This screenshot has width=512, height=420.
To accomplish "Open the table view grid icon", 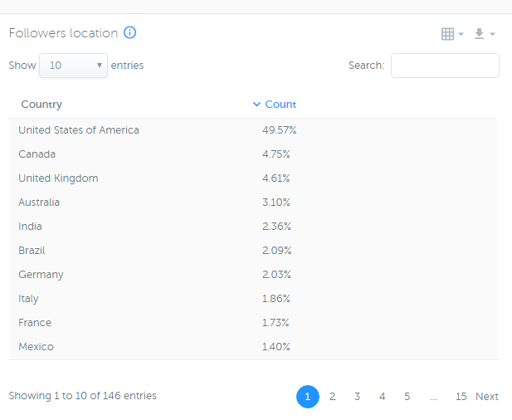I will click(x=447, y=34).
